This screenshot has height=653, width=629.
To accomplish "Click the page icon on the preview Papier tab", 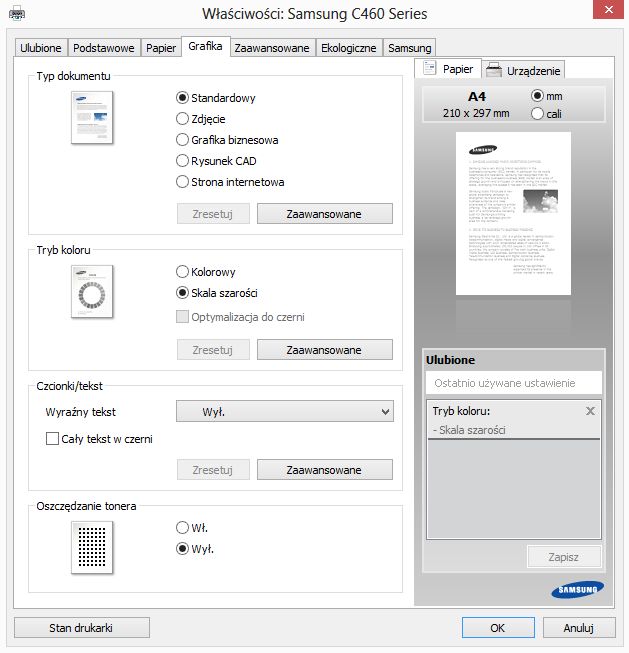I will (429, 67).
